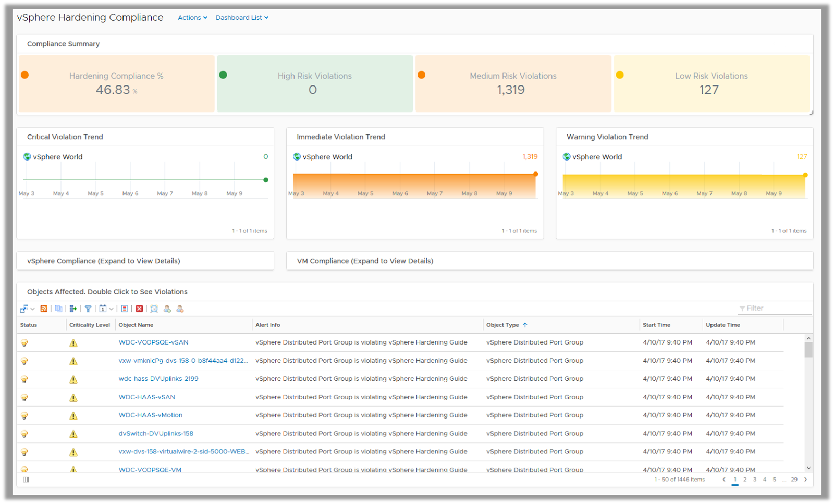Open the WDC-HAAS-vMotion object link
Screen dimensions: 834x504
pos(150,415)
